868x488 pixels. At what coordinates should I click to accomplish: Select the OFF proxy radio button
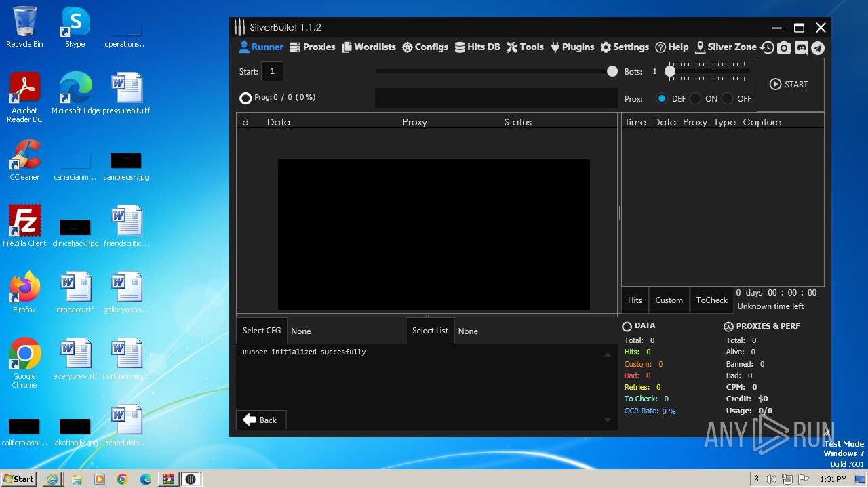(x=728, y=98)
